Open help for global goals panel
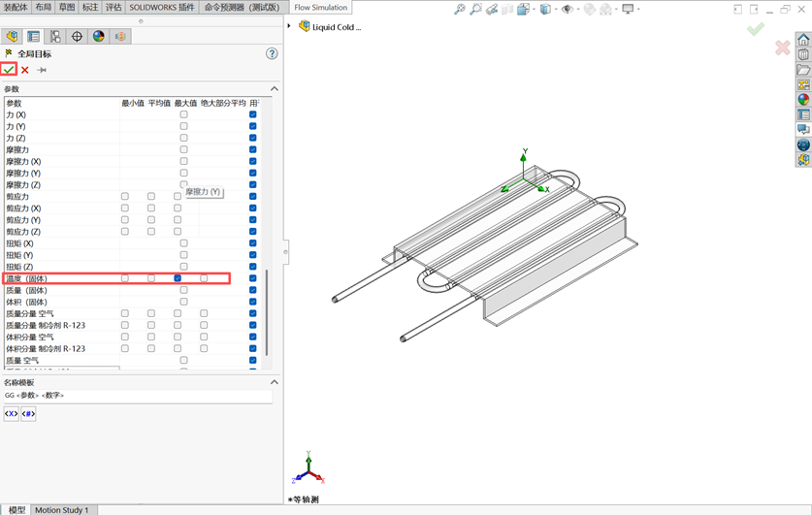This screenshot has height=515, width=812. (272, 53)
